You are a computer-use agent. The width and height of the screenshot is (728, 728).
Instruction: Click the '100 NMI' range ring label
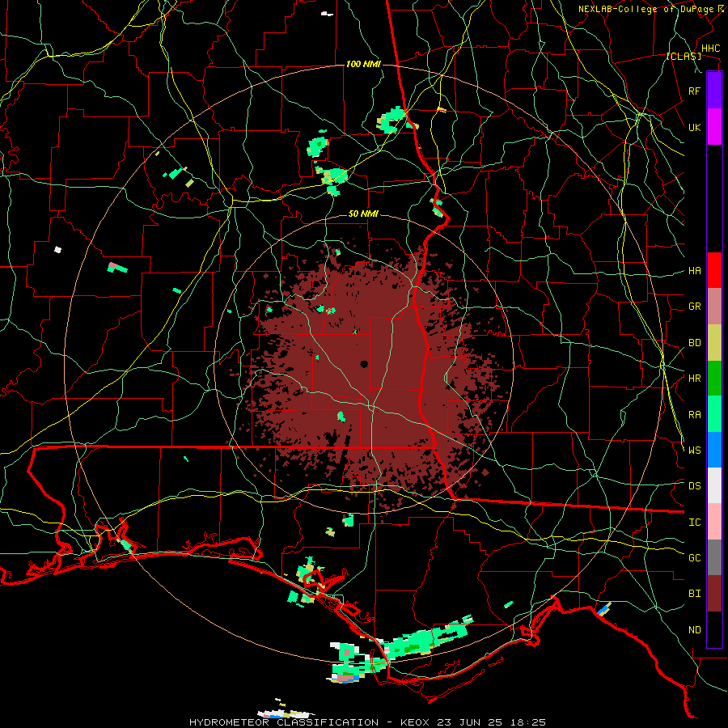pyautogui.click(x=363, y=64)
